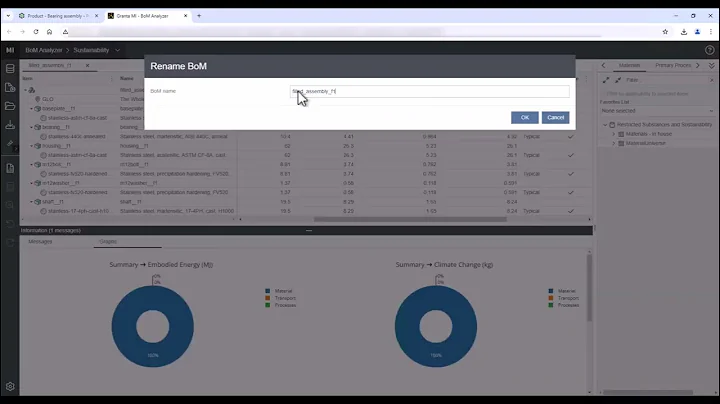Select the Granta MI - BoM Analyzer browser tab

[x=147, y=16]
